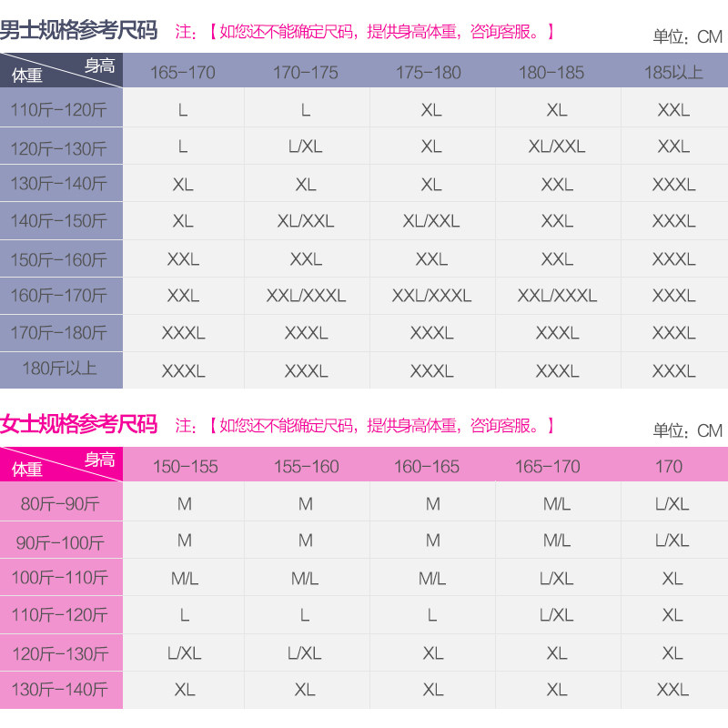Screen dimensions: 728x728
Task: Select XL/XXL under 170-175 in 140斤-150斤 row
Action: coord(306,221)
